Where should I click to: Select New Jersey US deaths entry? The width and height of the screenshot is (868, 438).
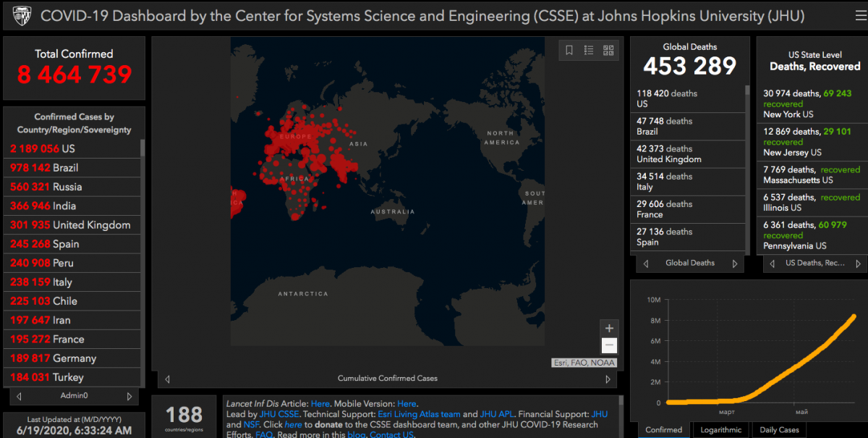812,142
